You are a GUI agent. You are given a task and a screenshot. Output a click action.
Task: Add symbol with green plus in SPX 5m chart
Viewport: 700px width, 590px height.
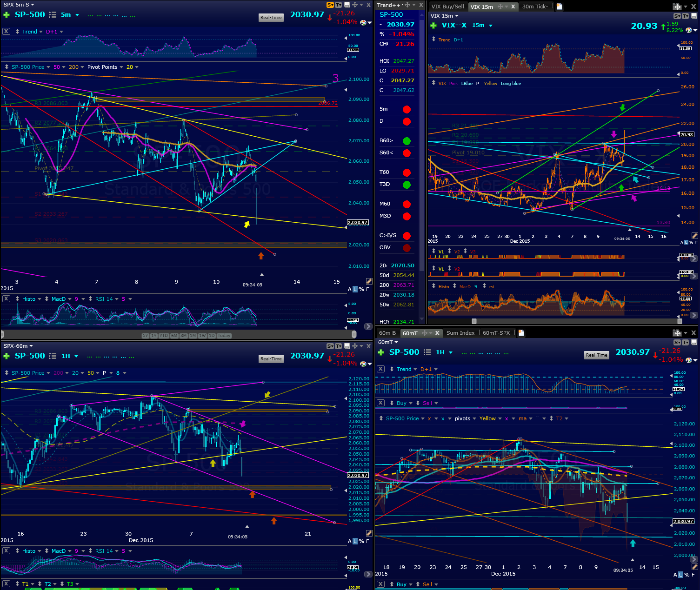point(7,15)
